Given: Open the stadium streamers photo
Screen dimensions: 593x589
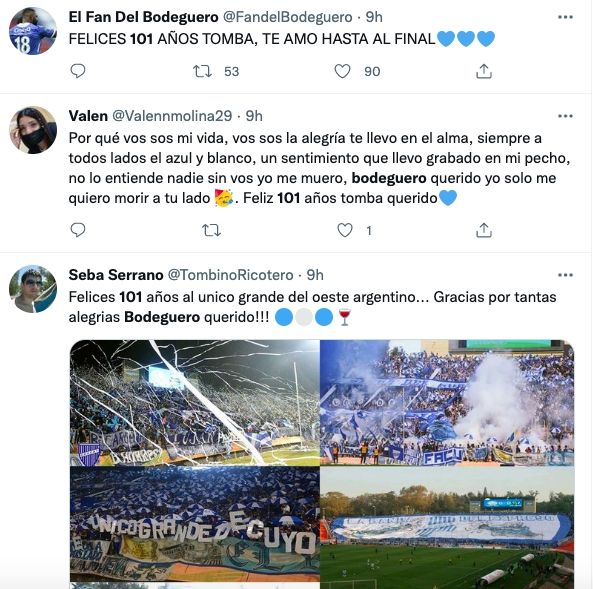Looking at the screenshot, I should [195, 403].
